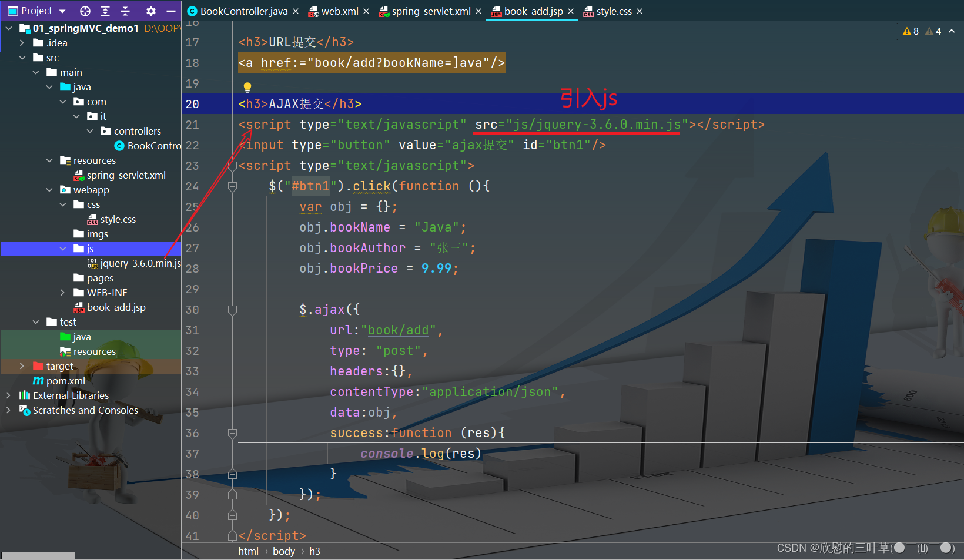This screenshot has width=964, height=560.
Task: Expand the WEB-INF folder
Action: tap(63, 293)
